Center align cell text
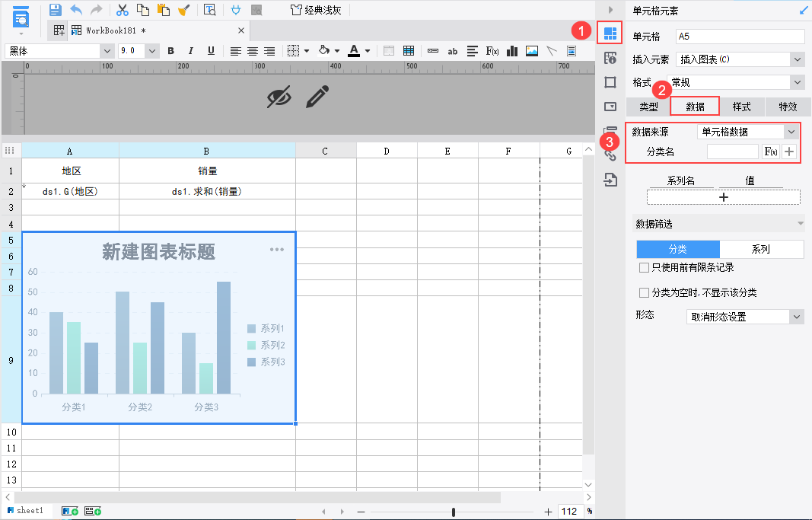 [x=253, y=51]
